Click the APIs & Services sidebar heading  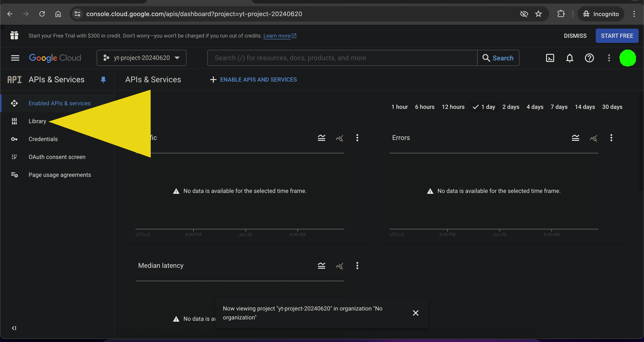pyautogui.click(x=57, y=80)
